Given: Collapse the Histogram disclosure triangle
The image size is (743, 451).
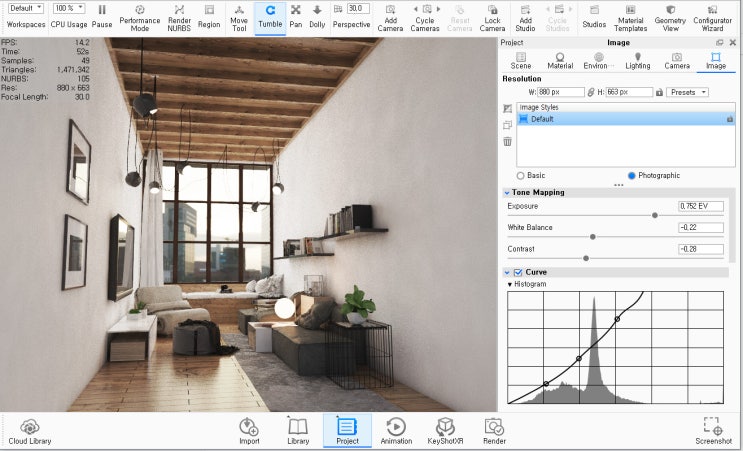Looking at the screenshot, I should [510, 284].
